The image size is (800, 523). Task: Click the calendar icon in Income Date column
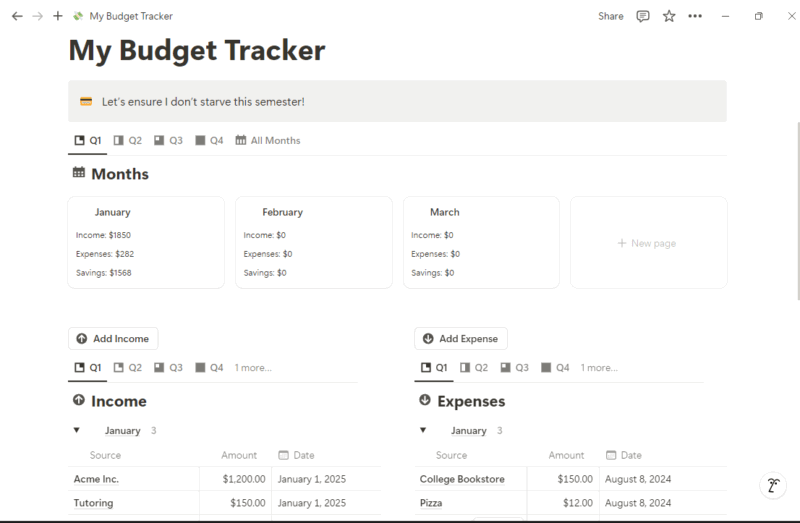pyautogui.click(x=284, y=455)
